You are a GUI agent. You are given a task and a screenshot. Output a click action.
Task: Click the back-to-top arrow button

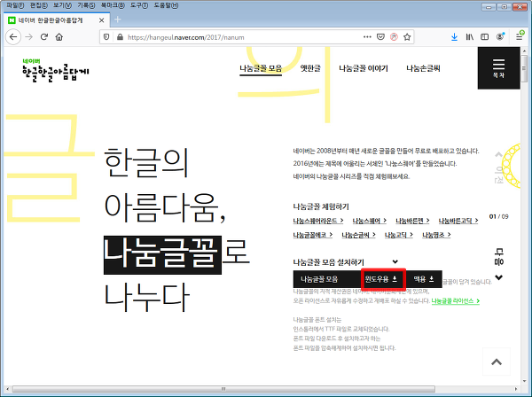coord(497,362)
